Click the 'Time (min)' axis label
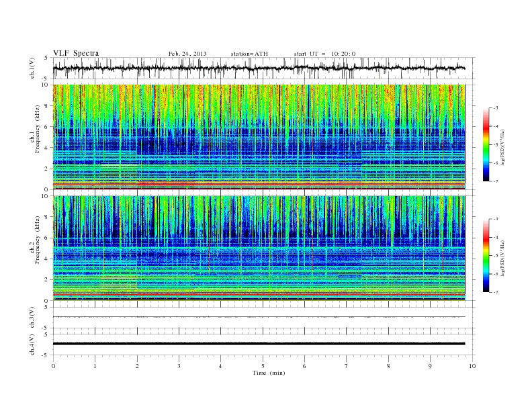 269,373
